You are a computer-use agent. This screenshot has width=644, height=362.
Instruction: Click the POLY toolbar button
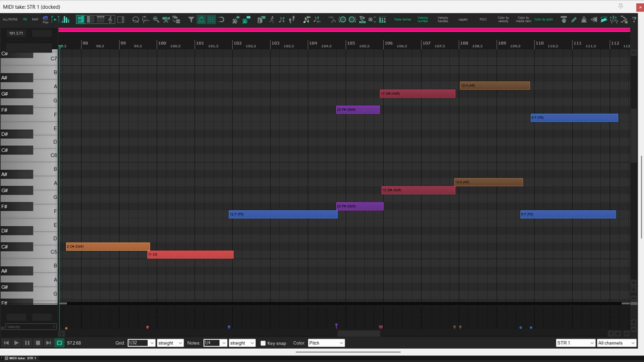[x=483, y=19]
